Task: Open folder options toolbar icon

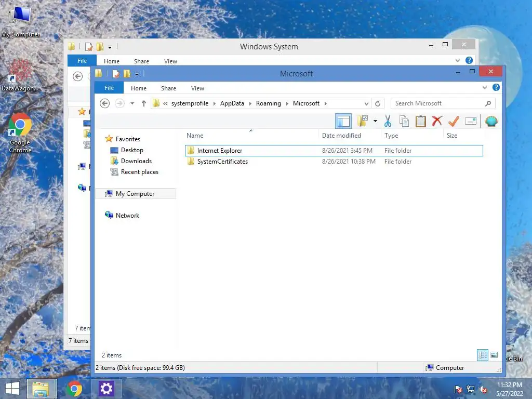Action: (x=362, y=121)
